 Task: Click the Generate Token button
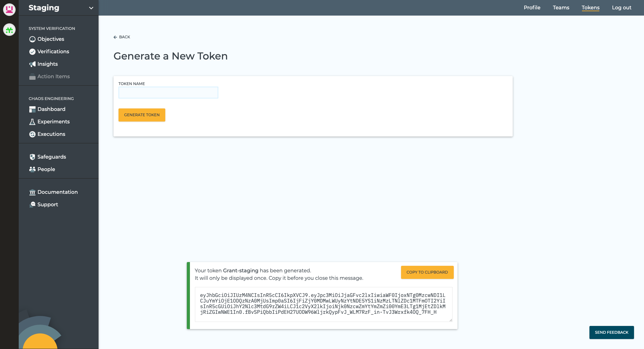click(142, 115)
